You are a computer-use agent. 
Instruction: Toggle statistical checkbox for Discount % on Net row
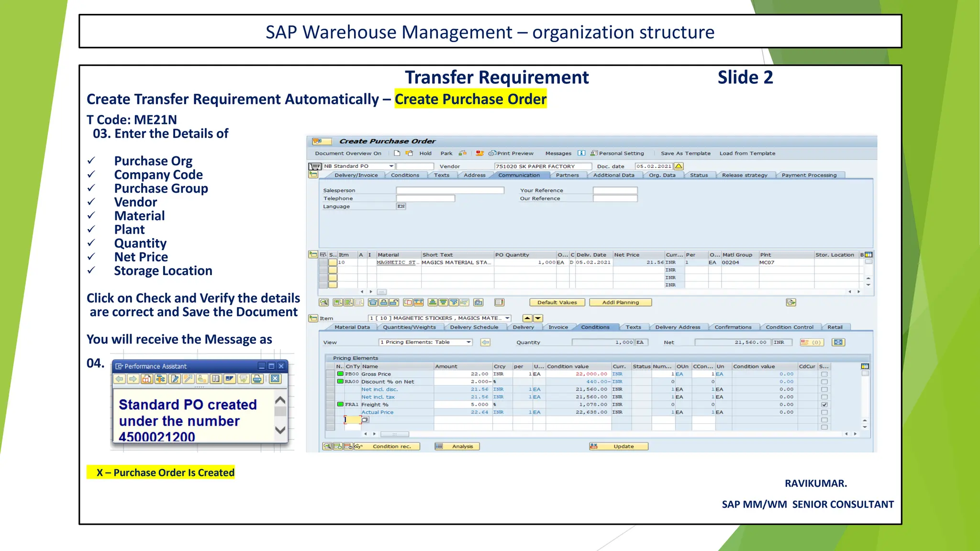(x=824, y=382)
